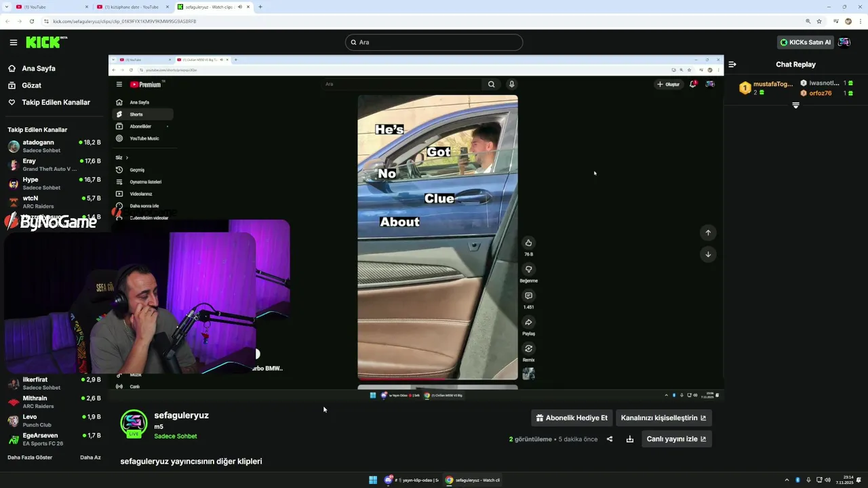Viewport: 868px width, 488px height.
Task: Click the sefaguleryuz channel name
Action: [181, 415]
